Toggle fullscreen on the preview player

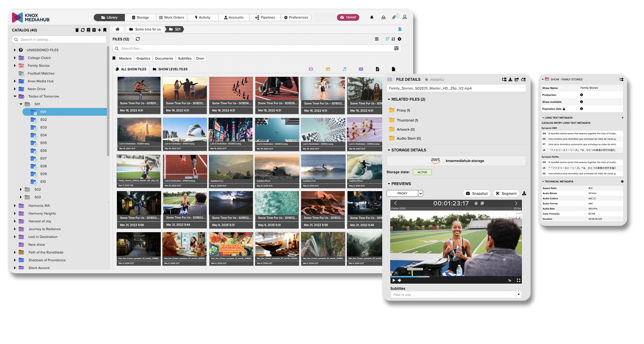pyautogui.click(x=519, y=280)
